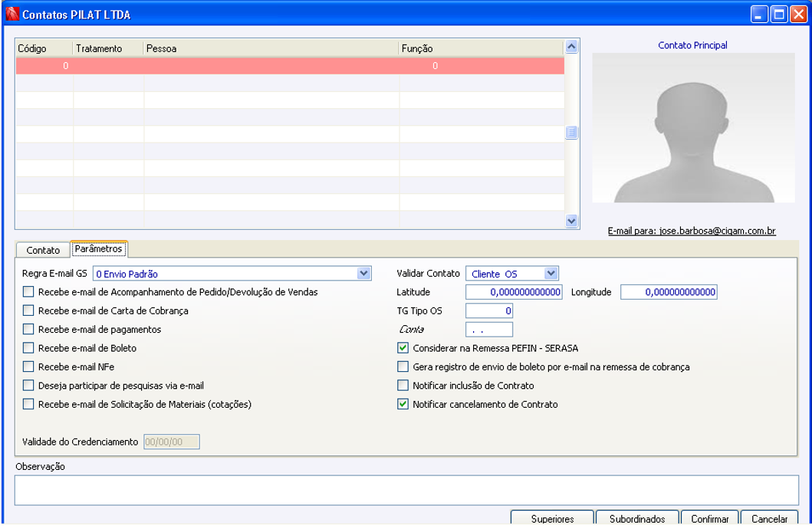Screen dimensions: 812x529
Task: Click the contacts grid scrollbar thumb
Action: [x=571, y=133]
